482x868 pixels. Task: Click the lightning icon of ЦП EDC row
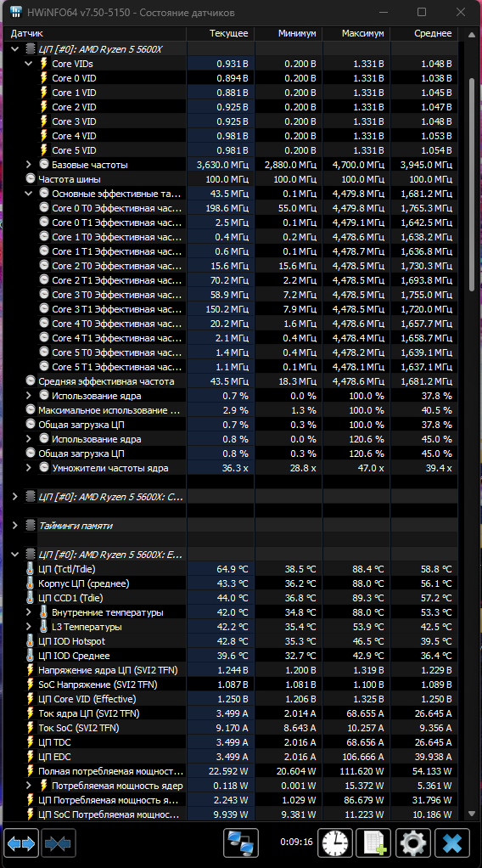[x=31, y=756]
